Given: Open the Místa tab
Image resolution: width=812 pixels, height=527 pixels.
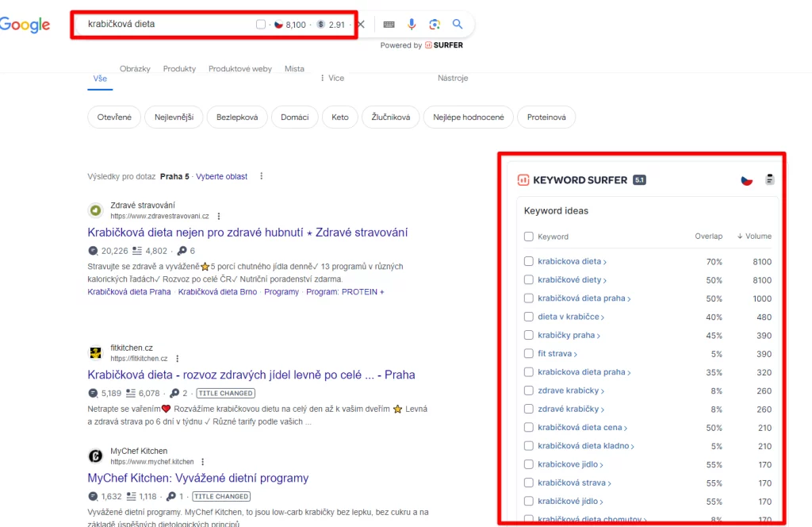Looking at the screenshot, I should [x=294, y=68].
